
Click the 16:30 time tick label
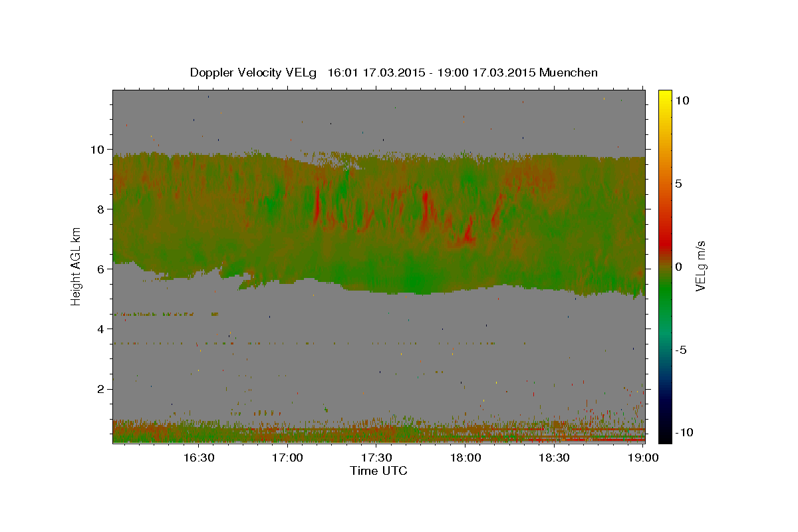198,458
